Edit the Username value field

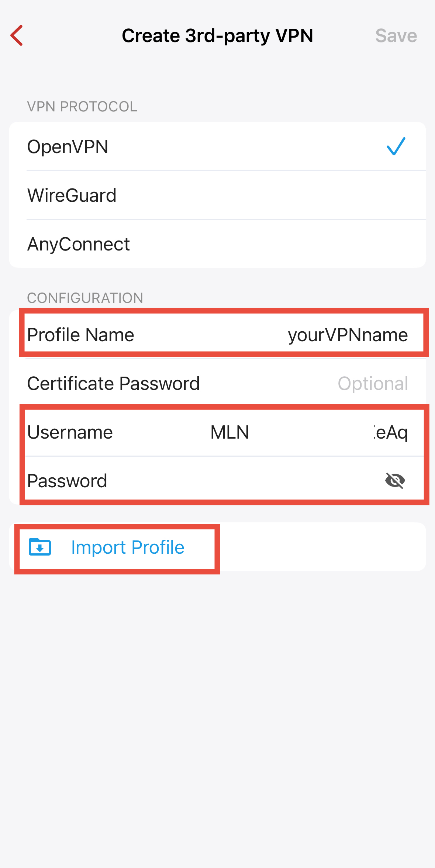pos(309,432)
